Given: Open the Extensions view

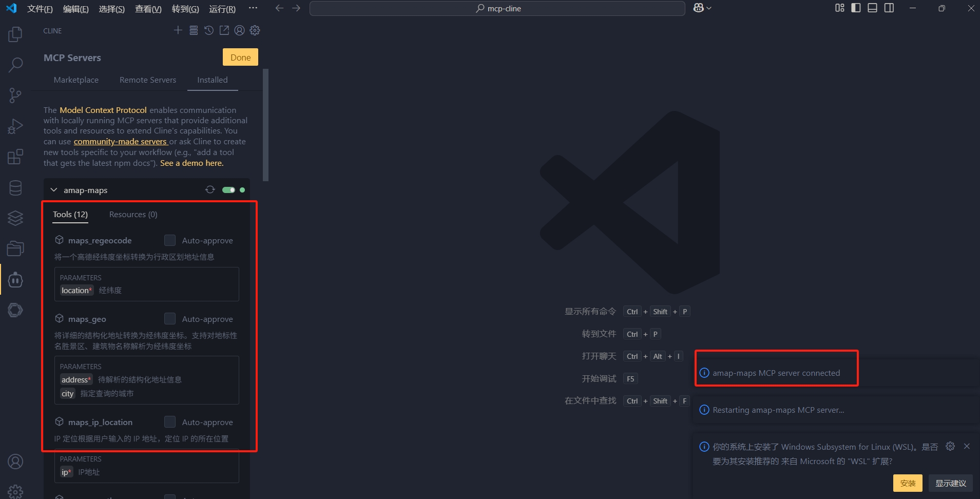Looking at the screenshot, I should click(15, 157).
